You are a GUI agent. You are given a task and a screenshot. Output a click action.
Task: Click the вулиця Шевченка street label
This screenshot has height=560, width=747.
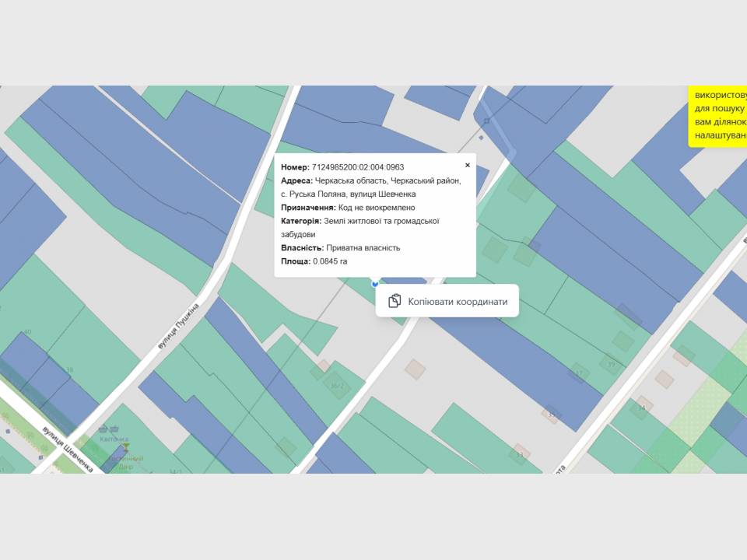[68, 450]
